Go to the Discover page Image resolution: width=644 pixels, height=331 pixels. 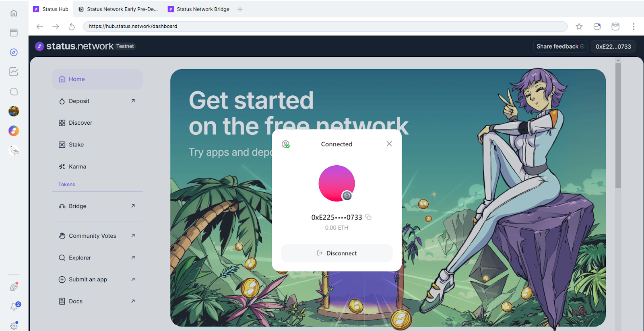pyautogui.click(x=80, y=123)
